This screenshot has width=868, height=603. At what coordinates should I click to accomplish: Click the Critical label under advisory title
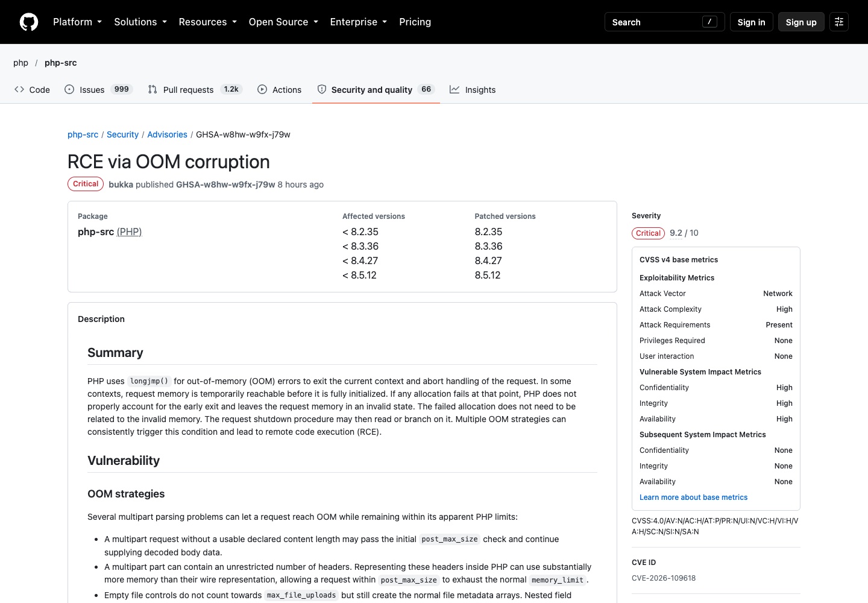86,184
